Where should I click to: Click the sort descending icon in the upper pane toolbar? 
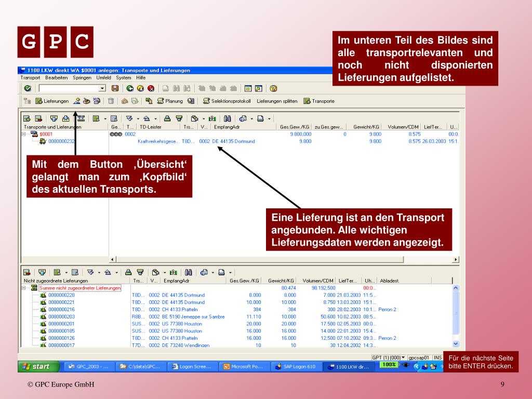[129, 118]
